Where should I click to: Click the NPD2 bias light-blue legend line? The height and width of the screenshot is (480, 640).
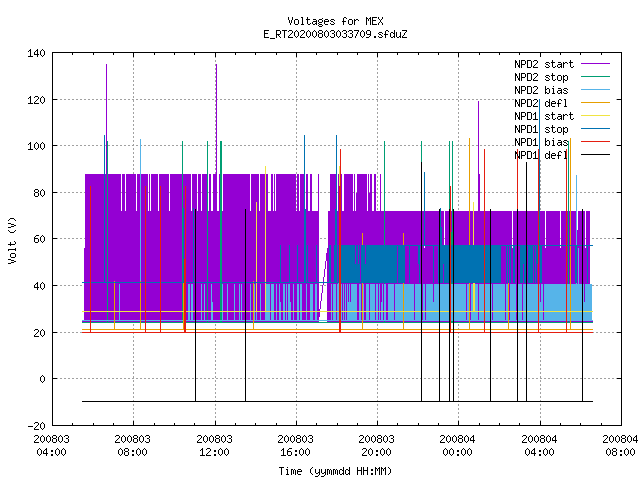(x=595, y=90)
